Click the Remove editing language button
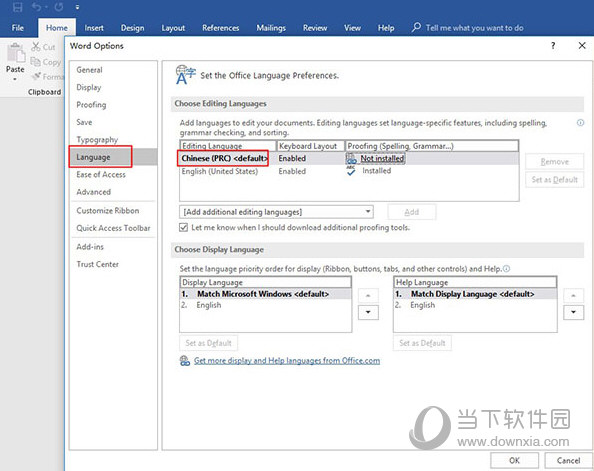594x471 pixels. coord(555,162)
